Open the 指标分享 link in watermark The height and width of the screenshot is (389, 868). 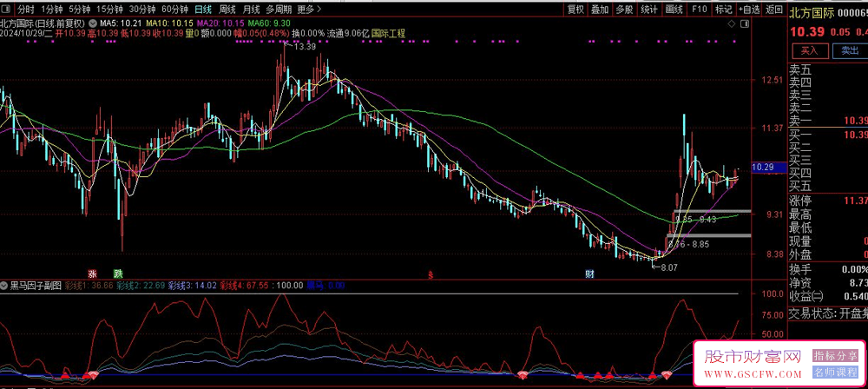click(x=834, y=356)
